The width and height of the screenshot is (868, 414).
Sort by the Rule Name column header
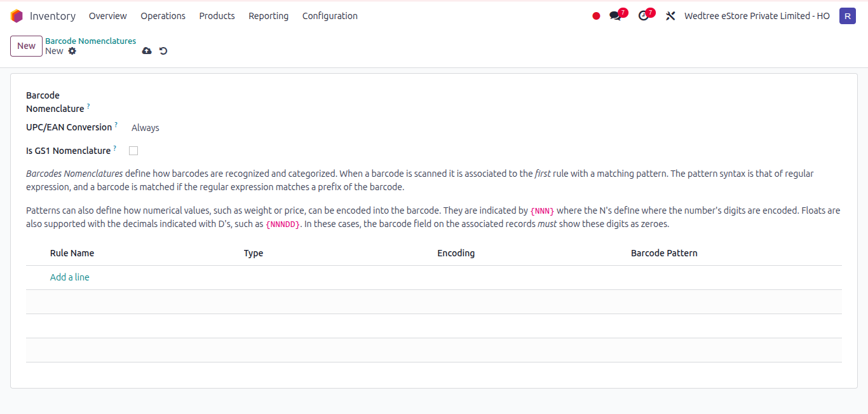(72, 253)
